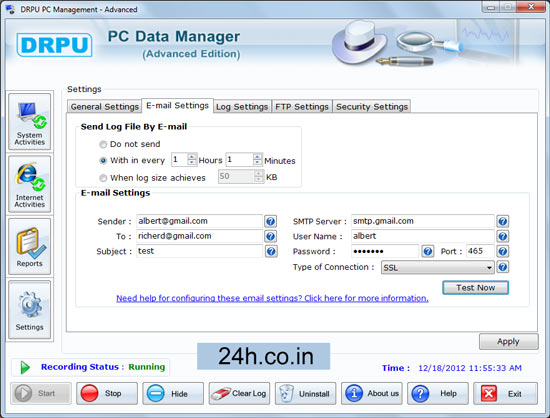Image resolution: width=550 pixels, height=418 pixels.
Task: Click the help icon next to SMTP Server
Action: coord(502,221)
